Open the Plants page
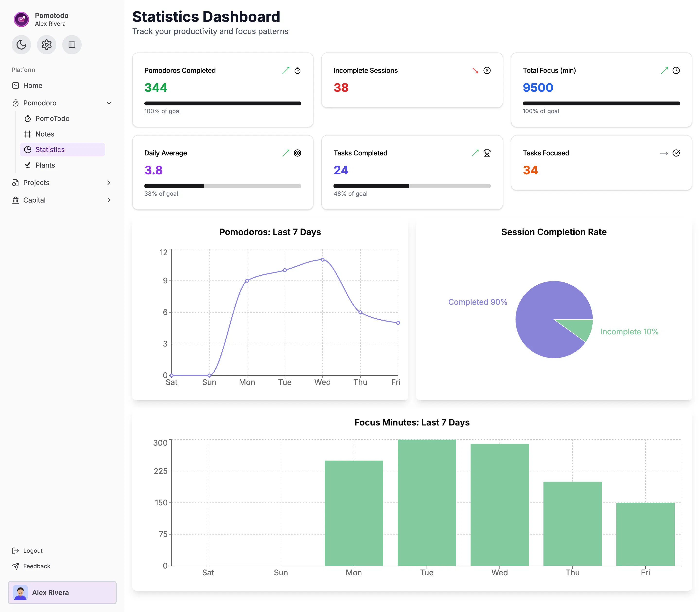 (x=62, y=165)
